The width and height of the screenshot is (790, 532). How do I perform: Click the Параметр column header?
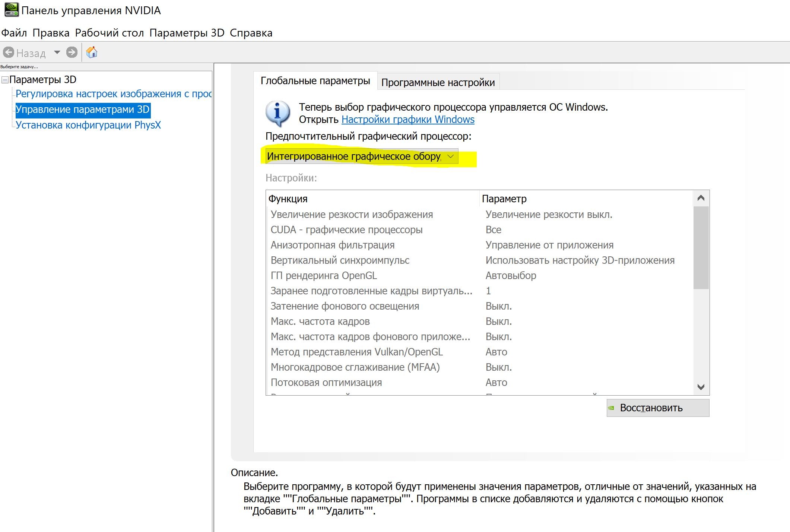[586, 199]
